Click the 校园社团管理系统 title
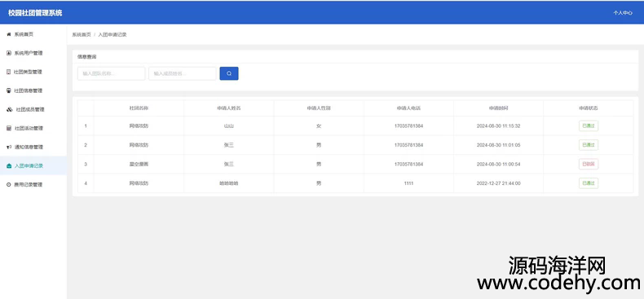This screenshot has width=644, height=299. 35,13
